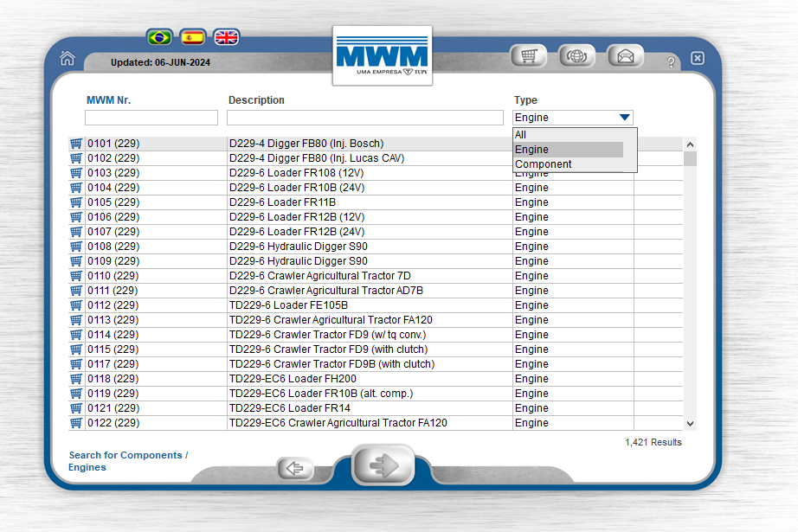
Task: Open the envelope contact button
Action: 626,55
